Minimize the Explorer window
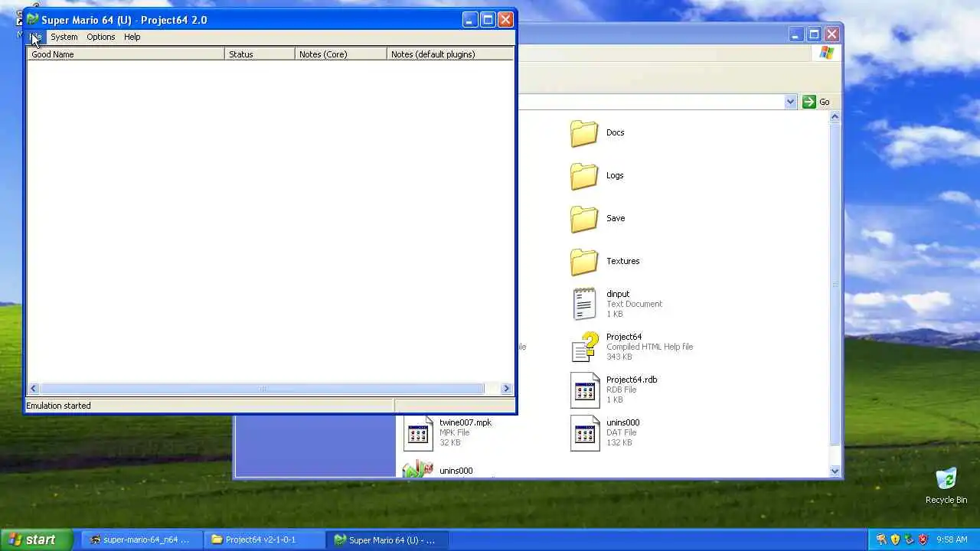This screenshot has height=551, width=980. coord(796,34)
